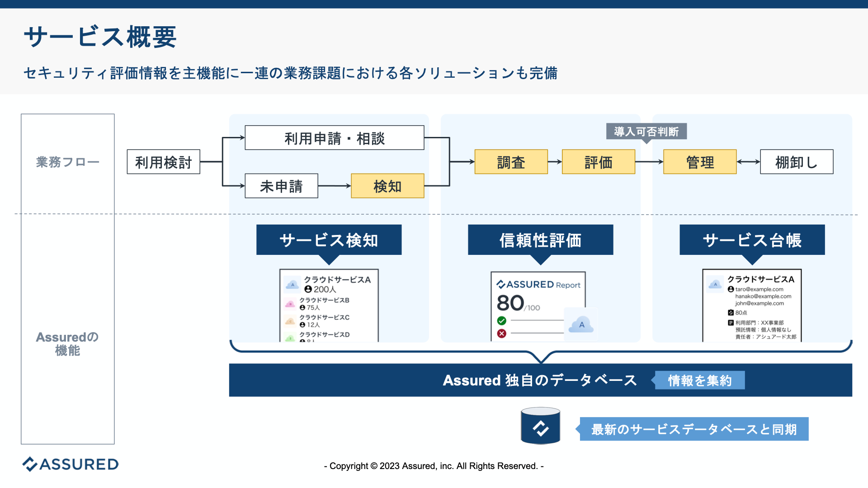Toggle the green checkmark on the Assured Report
The width and height of the screenshot is (868, 488).
[x=501, y=320]
